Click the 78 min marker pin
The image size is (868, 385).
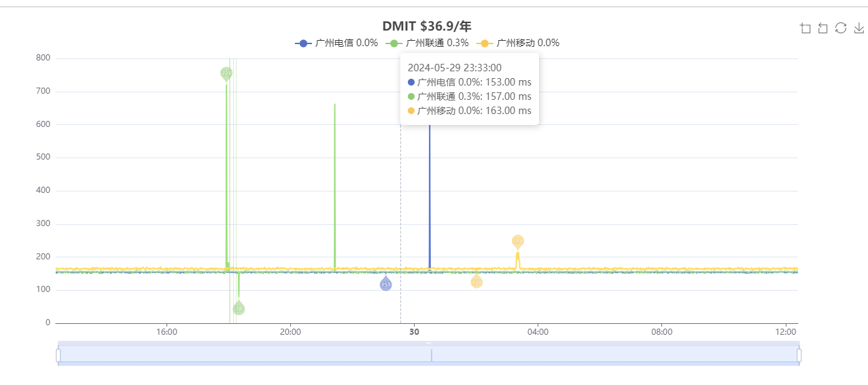239,308
